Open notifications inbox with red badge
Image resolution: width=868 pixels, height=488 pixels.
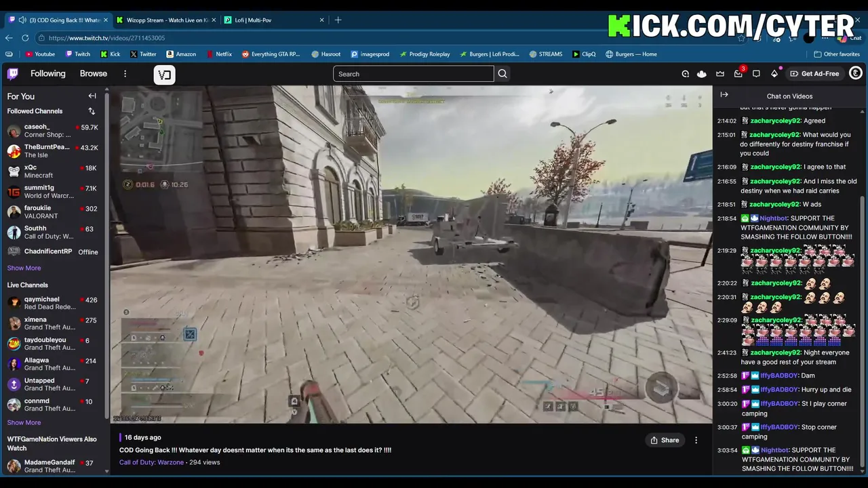738,73
